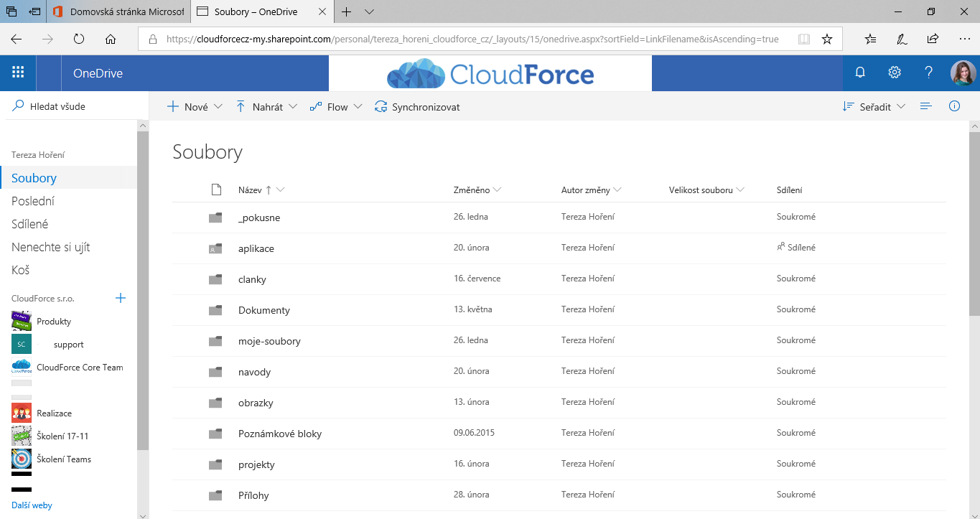This screenshot has width=980, height=519.
Task: Expand the Seřadit sorting dropdown
Action: pos(901,106)
